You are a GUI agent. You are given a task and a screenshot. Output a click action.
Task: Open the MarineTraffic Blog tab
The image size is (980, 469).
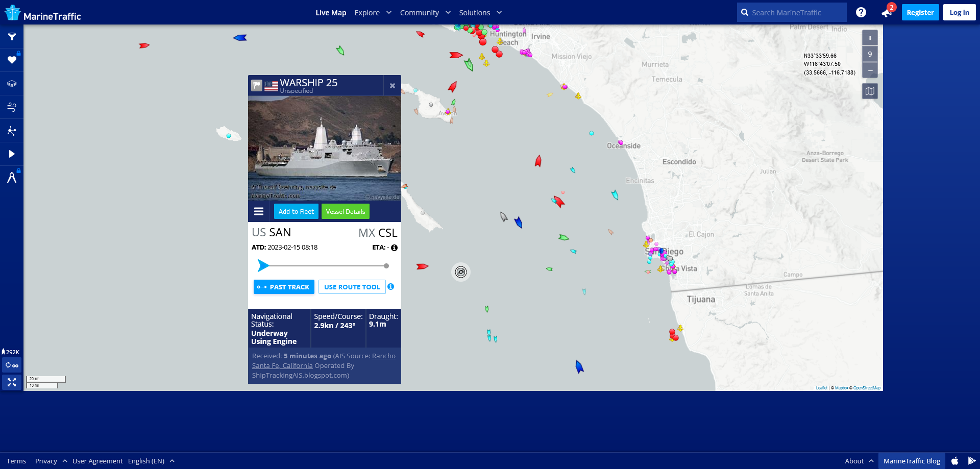point(912,461)
